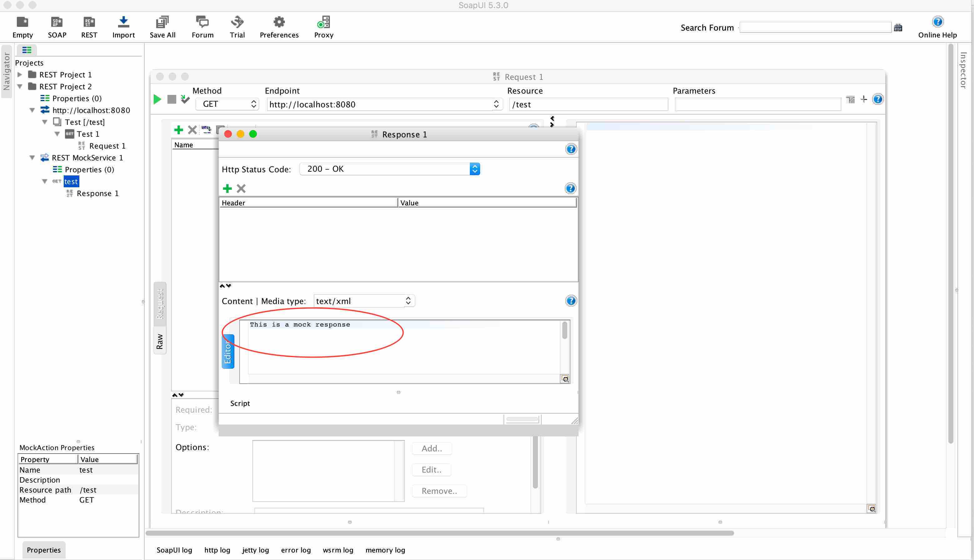Switch to the http log tab

click(217, 550)
